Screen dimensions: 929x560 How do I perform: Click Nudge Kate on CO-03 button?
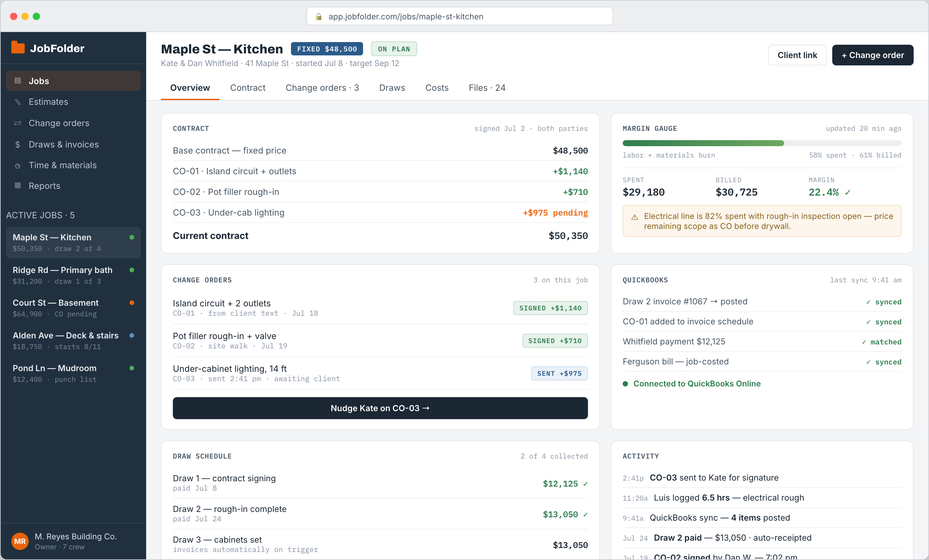tap(380, 408)
